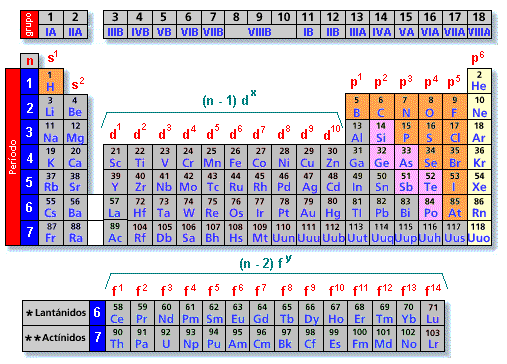Click the plutonium cell Pu
Image resolution: width=507 pixels, height=364 pixels.
(214, 339)
